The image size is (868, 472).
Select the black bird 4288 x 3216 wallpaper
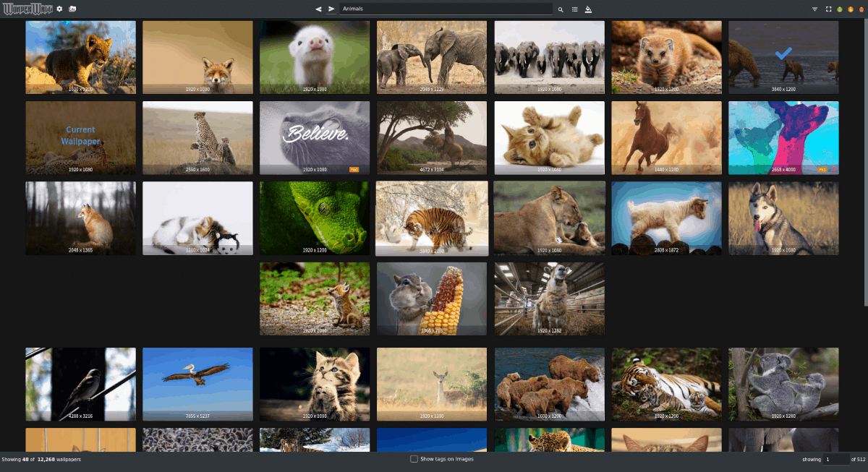pos(80,385)
